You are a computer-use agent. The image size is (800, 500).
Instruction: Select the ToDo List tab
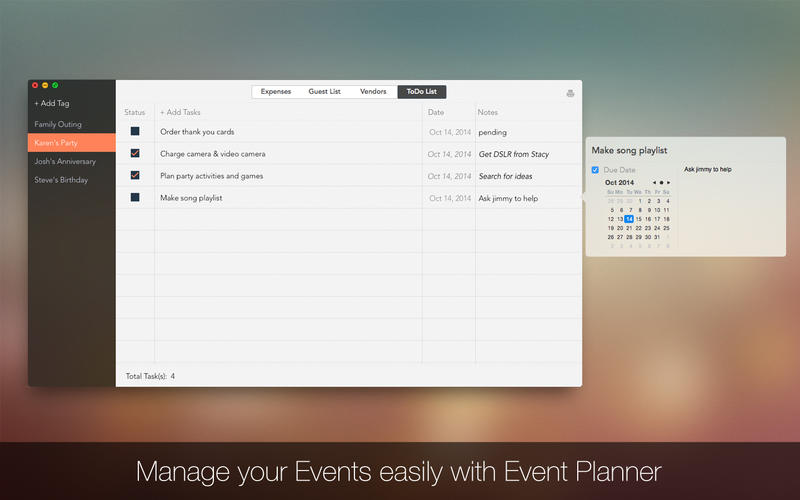421,92
